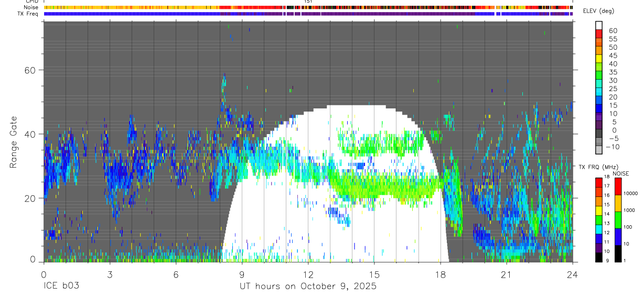Click the "NOISE" legend title
The image size is (644, 297).
pos(620,173)
